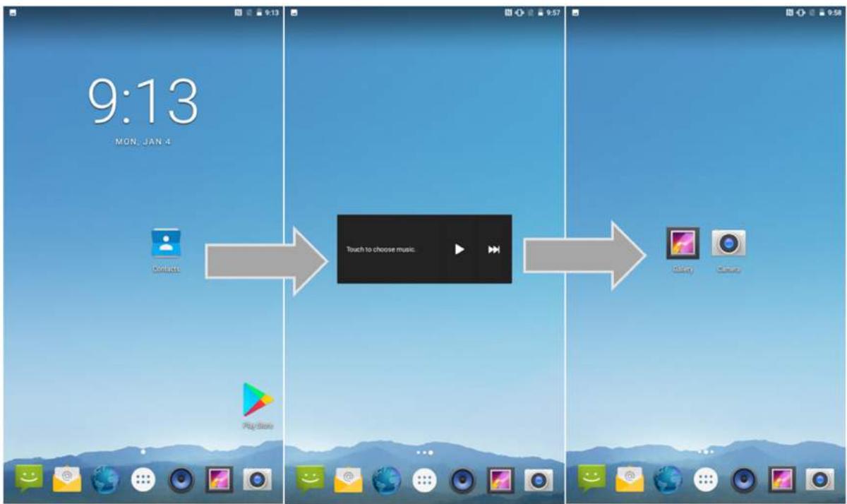Viewport: 847px width, 504px height.
Task: Open Email app in third screen dock
Action: point(630,480)
